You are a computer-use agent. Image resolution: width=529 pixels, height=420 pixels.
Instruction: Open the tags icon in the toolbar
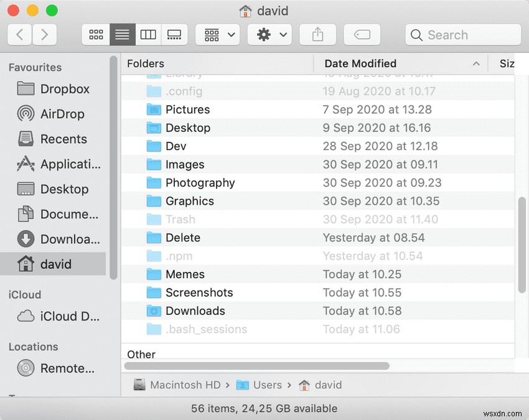coord(362,34)
